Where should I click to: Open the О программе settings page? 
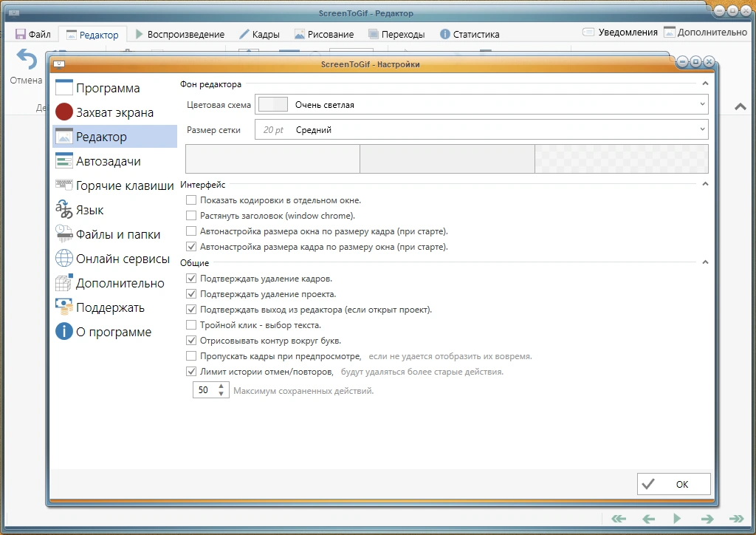tap(114, 332)
